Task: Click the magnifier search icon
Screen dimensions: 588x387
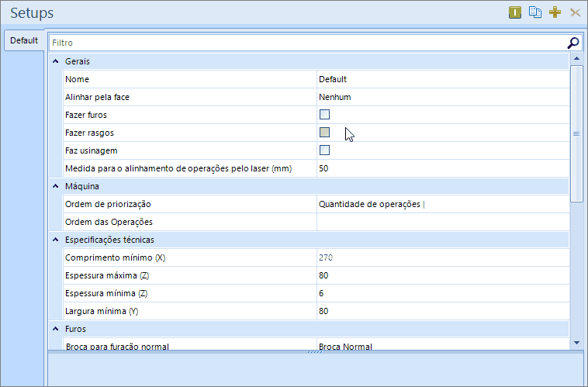Action: tap(573, 43)
